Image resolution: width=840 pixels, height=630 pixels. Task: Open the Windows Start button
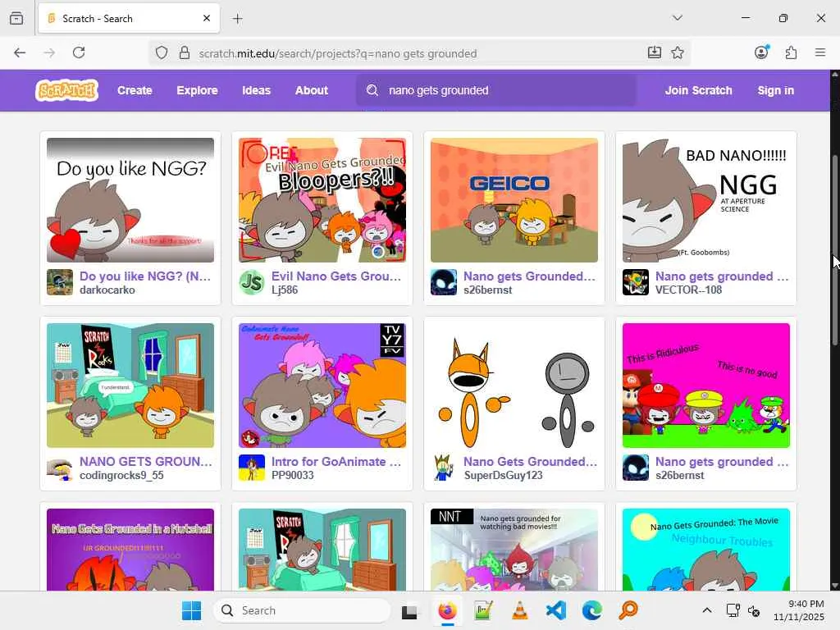point(191,610)
